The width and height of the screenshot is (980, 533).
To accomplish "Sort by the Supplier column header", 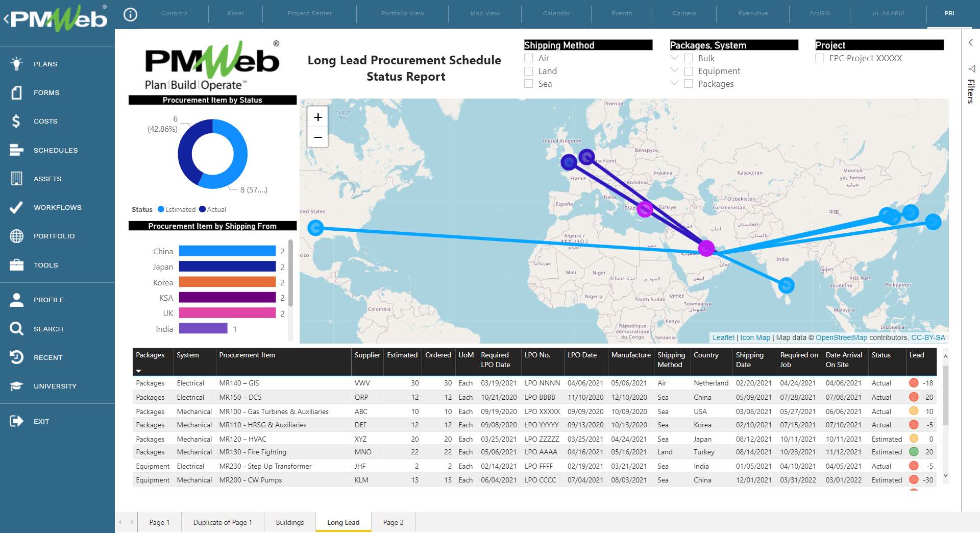I will tap(367, 355).
